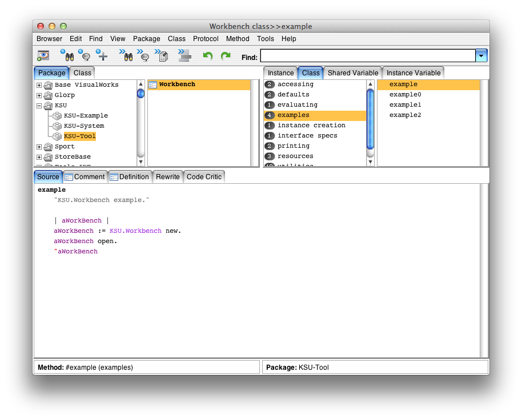Select the evaluating protocol

pyautogui.click(x=315, y=105)
